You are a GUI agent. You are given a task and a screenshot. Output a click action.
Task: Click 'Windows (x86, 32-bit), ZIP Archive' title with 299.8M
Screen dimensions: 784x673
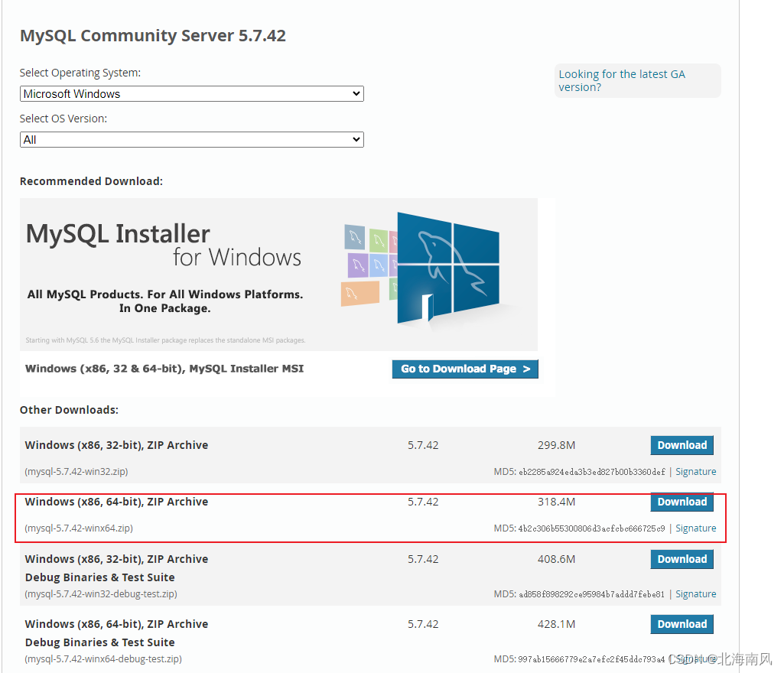(116, 445)
